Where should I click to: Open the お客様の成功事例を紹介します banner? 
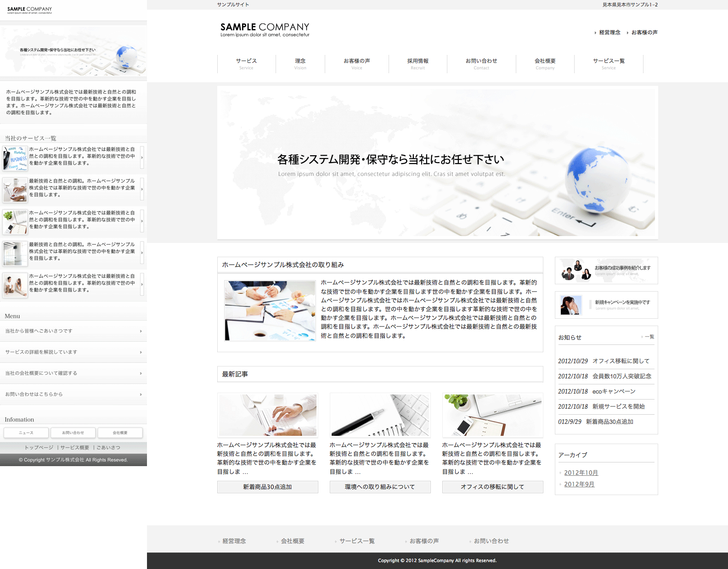coord(606,270)
